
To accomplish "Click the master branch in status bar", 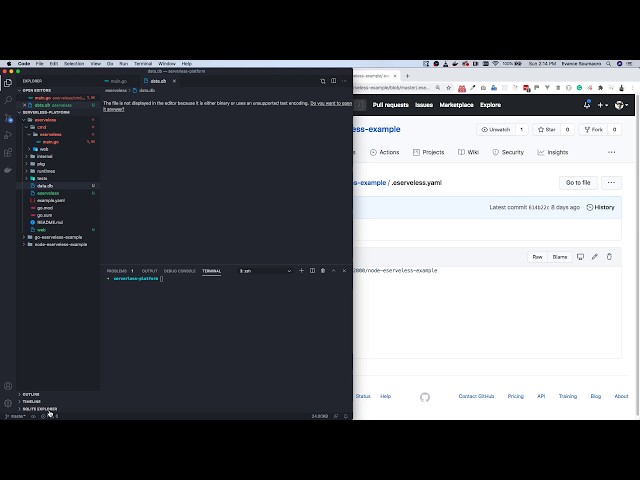I will (16, 416).
